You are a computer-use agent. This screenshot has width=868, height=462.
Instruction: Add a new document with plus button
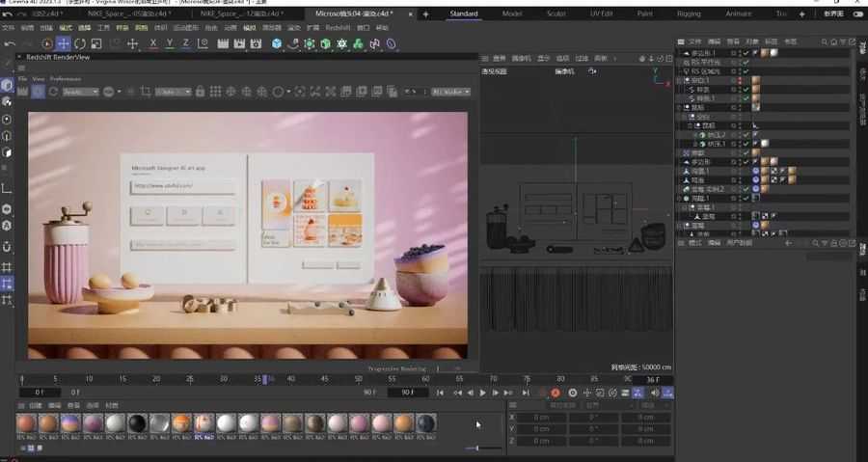tap(425, 14)
